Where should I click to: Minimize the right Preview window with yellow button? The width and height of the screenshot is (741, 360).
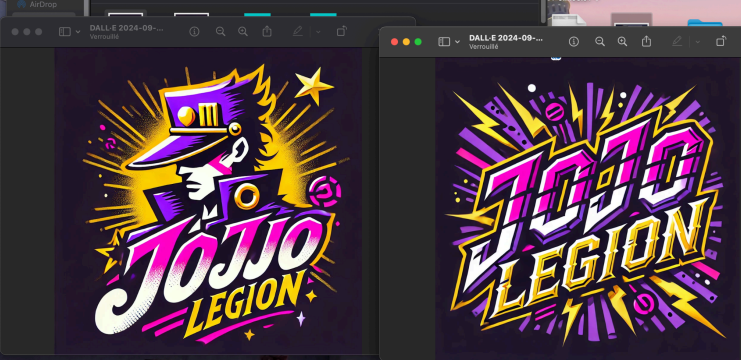(406, 42)
